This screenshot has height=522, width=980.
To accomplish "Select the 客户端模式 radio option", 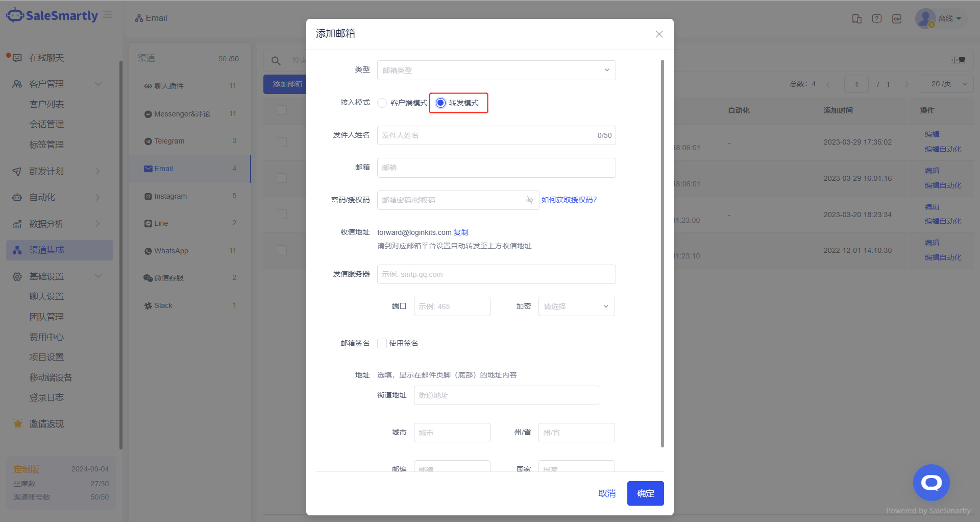I will point(382,103).
